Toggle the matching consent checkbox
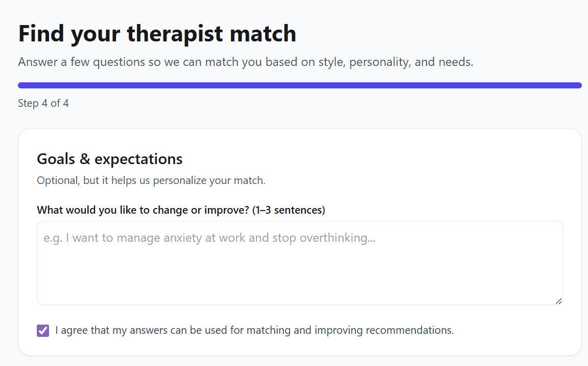This screenshot has height=366, width=588. [43, 331]
